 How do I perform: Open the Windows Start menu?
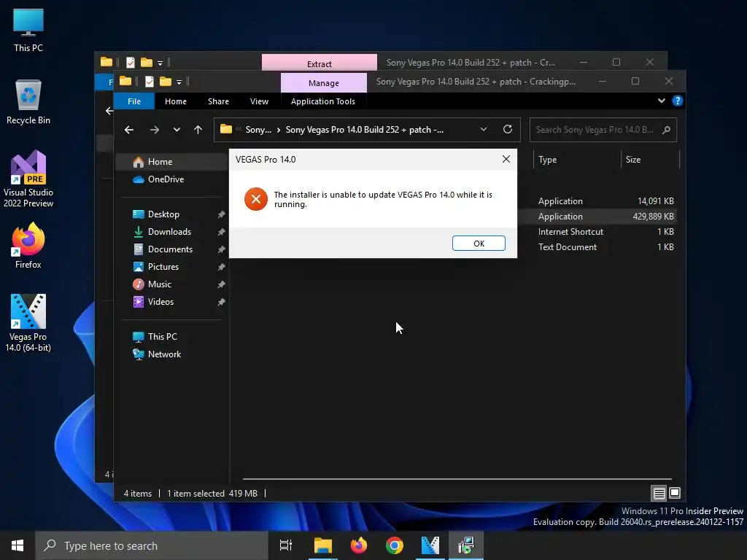click(x=18, y=545)
